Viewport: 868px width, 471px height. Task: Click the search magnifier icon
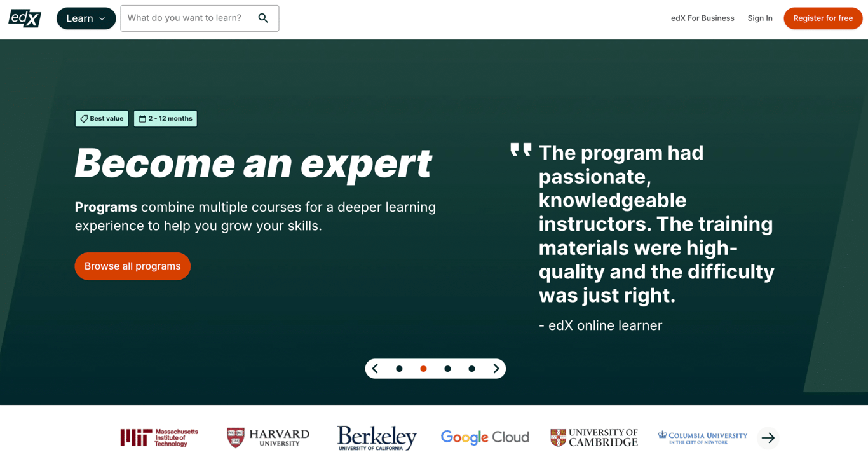coord(263,18)
